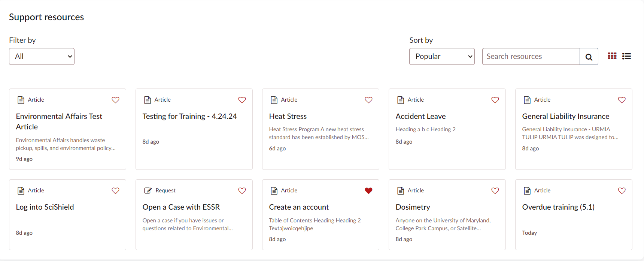
Task: Click document icon on Accident Leave card
Action: [x=401, y=100]
